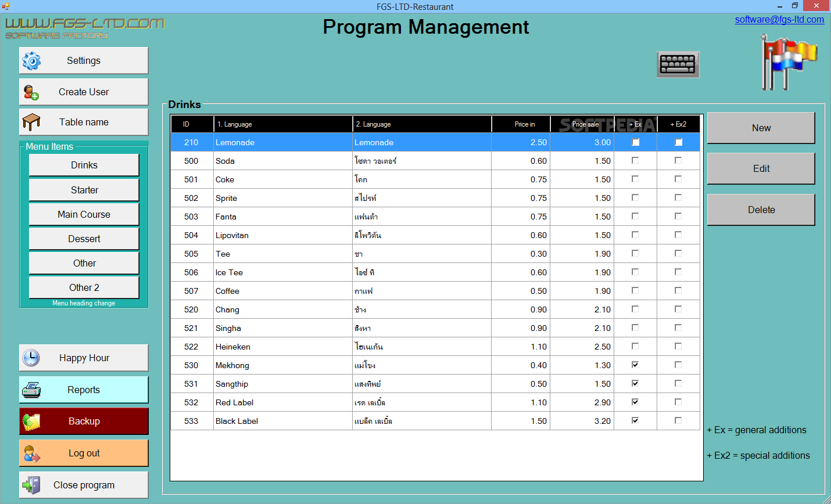Click price in 0.40 for Mekhong
This screenshot has width=831, height=504.
click(521, 365)
